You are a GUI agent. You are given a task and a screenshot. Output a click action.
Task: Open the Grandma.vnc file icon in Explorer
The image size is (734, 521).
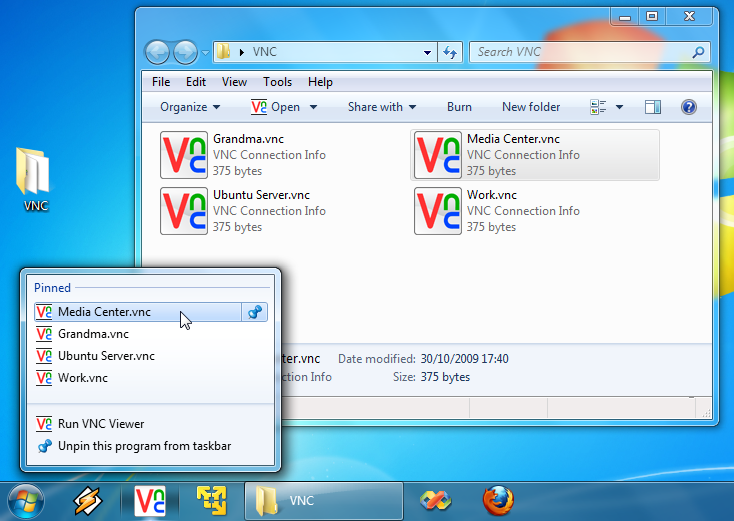[x=184, y=155]
